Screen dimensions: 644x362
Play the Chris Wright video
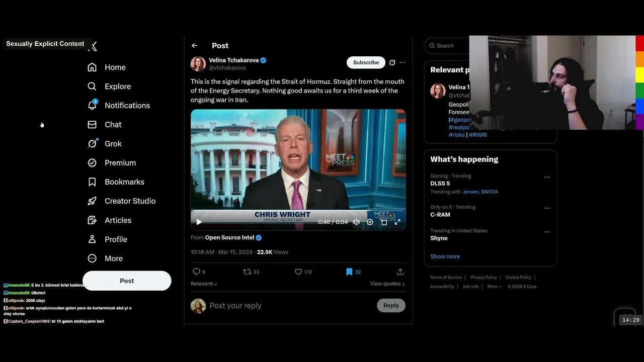[199, 222]
